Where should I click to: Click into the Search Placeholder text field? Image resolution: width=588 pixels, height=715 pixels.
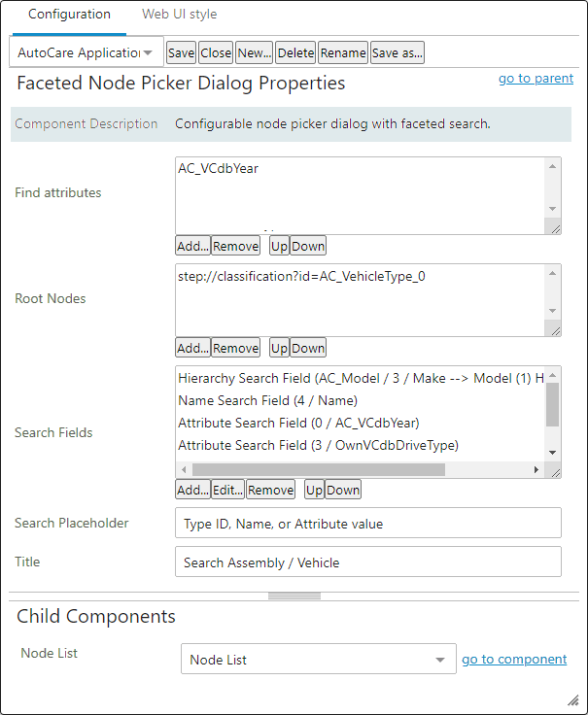[368, 523]
